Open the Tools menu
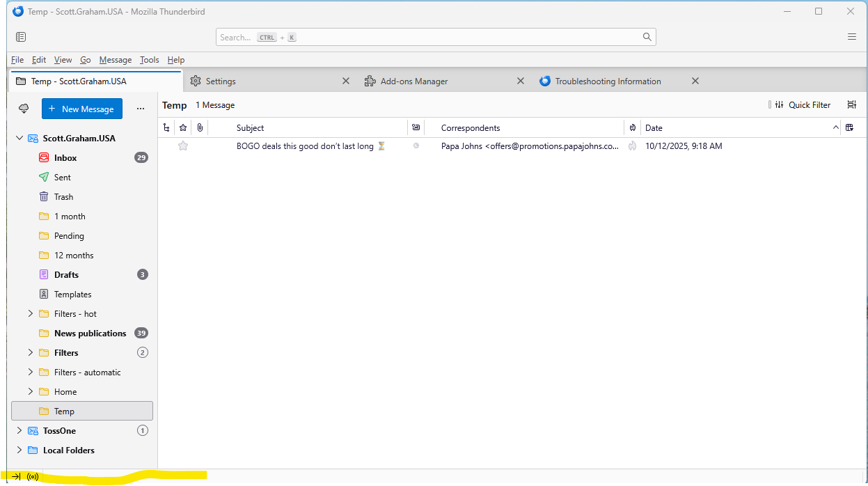868x486 pixels. [x=150, y=60]
